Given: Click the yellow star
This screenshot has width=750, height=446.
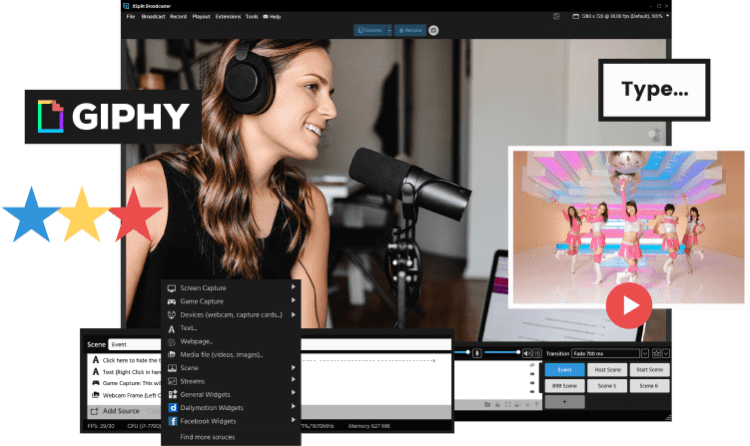Looking at the screenshot, I should [82, 215].
